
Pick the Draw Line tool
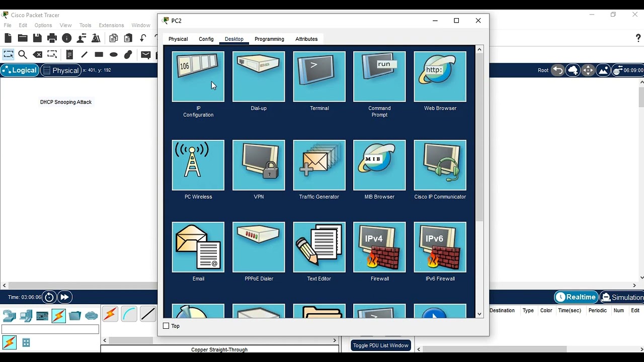[84, 54]
